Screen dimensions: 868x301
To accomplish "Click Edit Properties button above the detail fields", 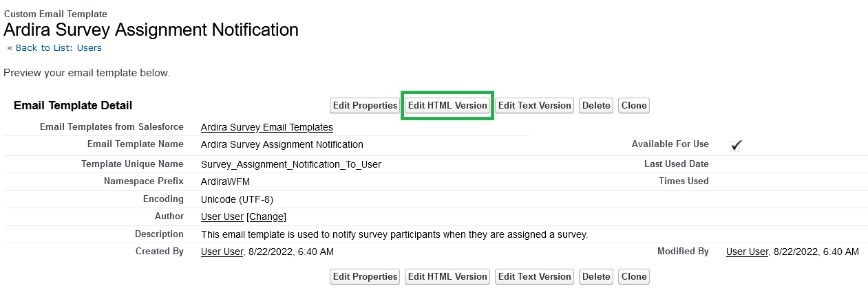I will tap(365, 105).
